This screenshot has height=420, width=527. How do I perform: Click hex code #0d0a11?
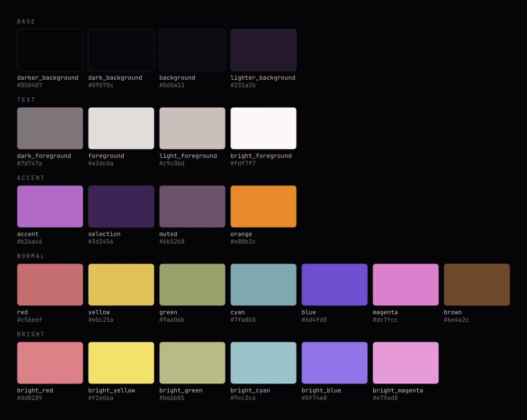pos(172,85)
